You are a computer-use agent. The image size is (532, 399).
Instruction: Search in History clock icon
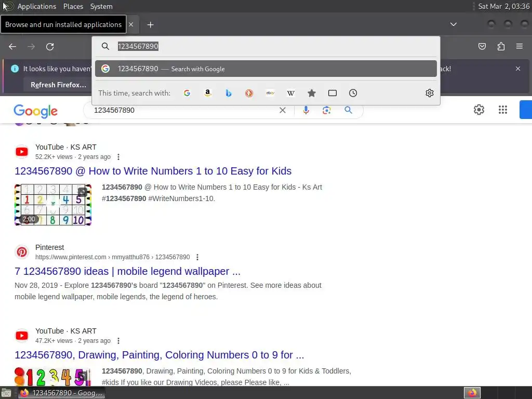pos(353,93)
